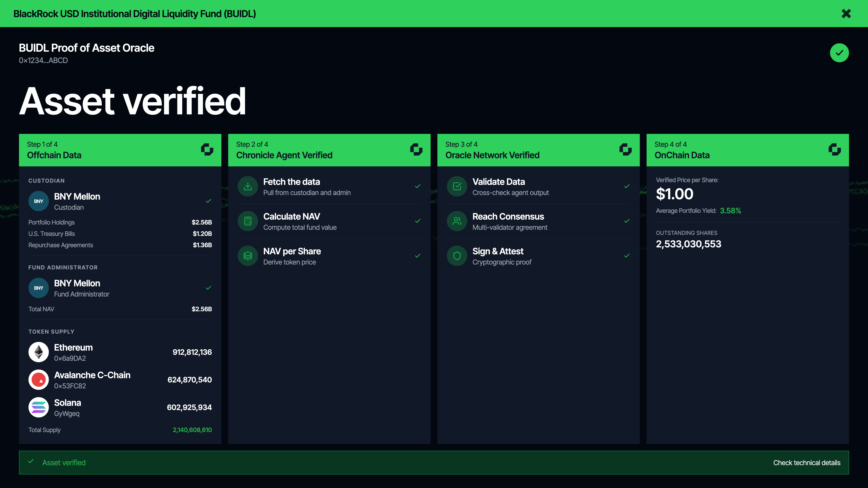
Task: Click checkmark on Validate Data row
Action: pyautogui.click(x=627, y=186)
